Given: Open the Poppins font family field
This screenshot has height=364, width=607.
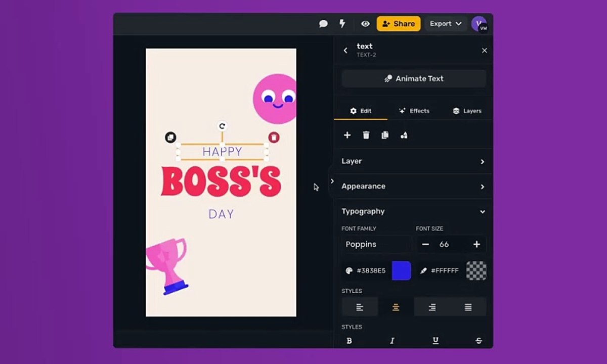Looking at the screenshot, I should click(x=376, y=244).
